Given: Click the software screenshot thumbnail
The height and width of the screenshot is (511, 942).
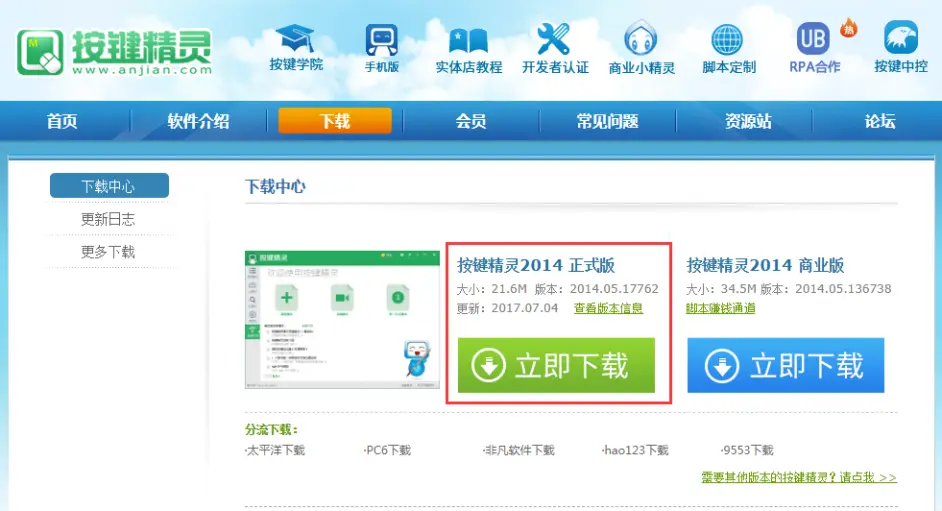Looking at the screenshot, I should pos(342,319).
